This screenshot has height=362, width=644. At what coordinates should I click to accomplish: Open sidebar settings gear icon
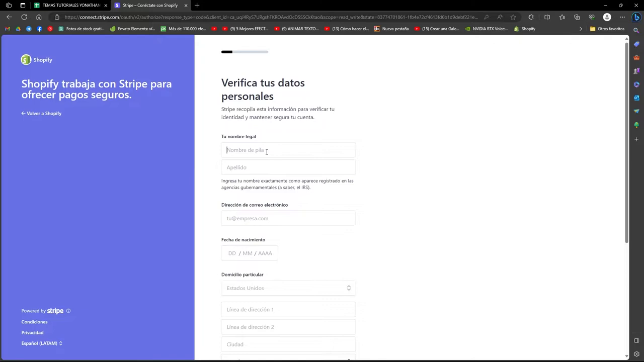coord(636,354)
